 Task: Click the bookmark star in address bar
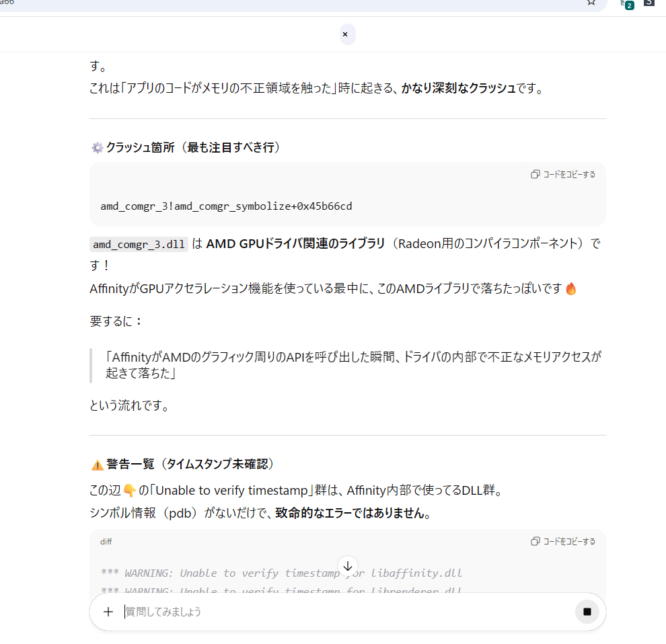(x=591, y=2)
